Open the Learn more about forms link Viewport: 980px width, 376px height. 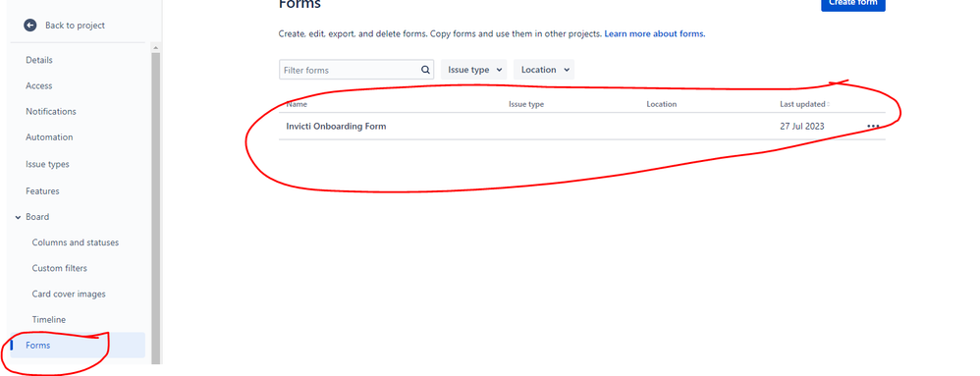tap(654, 33)
